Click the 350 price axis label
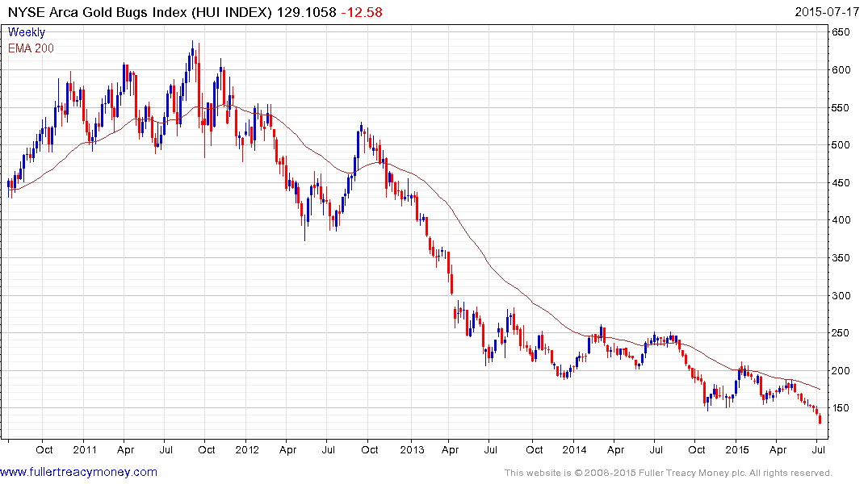Screen dimensions: 868x484 841,258
